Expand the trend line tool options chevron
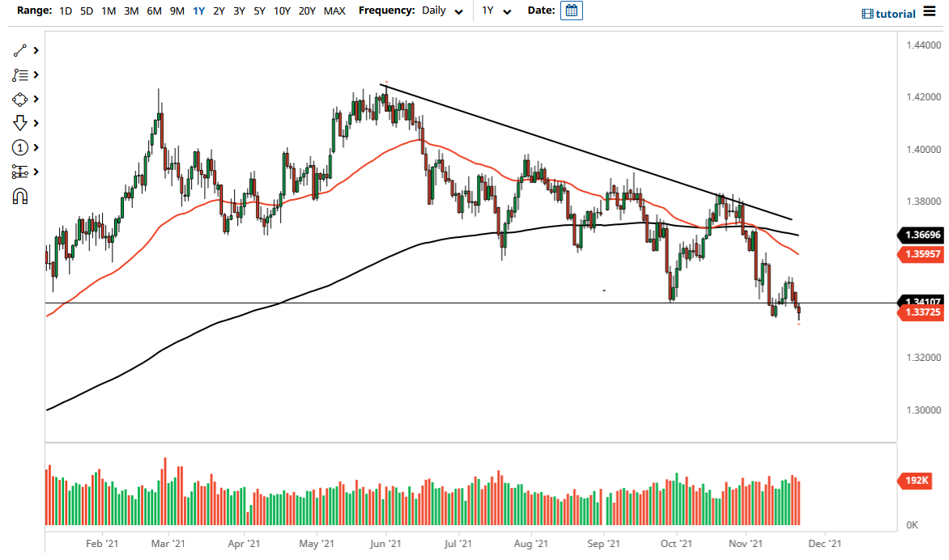Viewport: 949px width, 560px height. 35,50
